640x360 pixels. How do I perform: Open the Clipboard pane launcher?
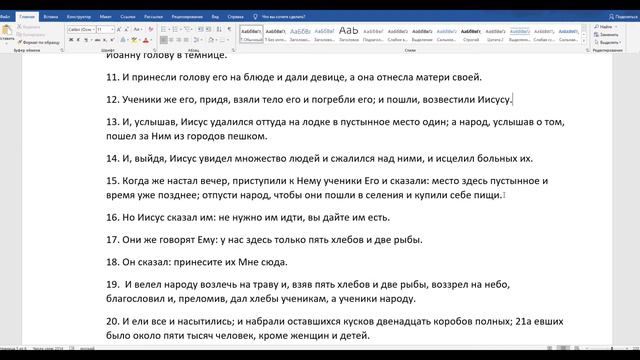click(62, 51)
